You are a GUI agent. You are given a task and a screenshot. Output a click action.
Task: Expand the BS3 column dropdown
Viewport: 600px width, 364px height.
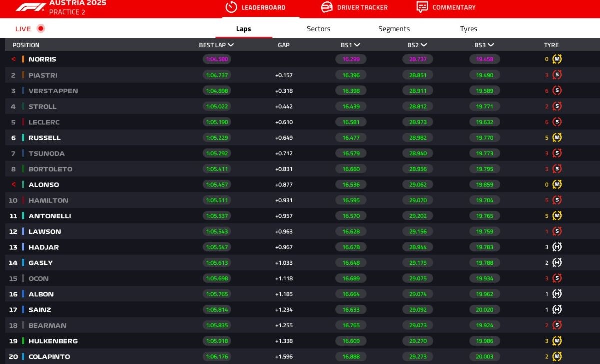tap(491, 45)
